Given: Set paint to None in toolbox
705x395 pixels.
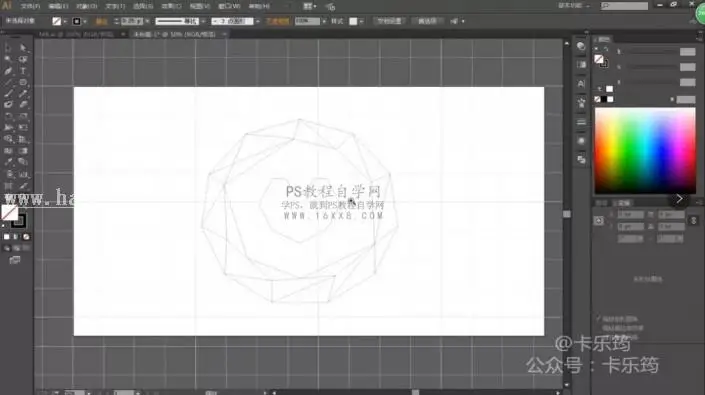Looking at the screenshot, I should click(x=26, y=237).
